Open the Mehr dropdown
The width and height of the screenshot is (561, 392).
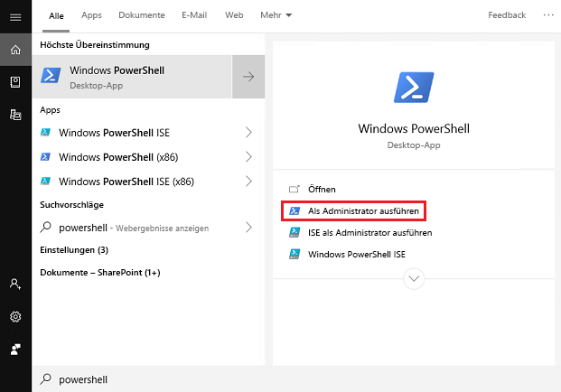pyautogui.click(x=276, y=15)
